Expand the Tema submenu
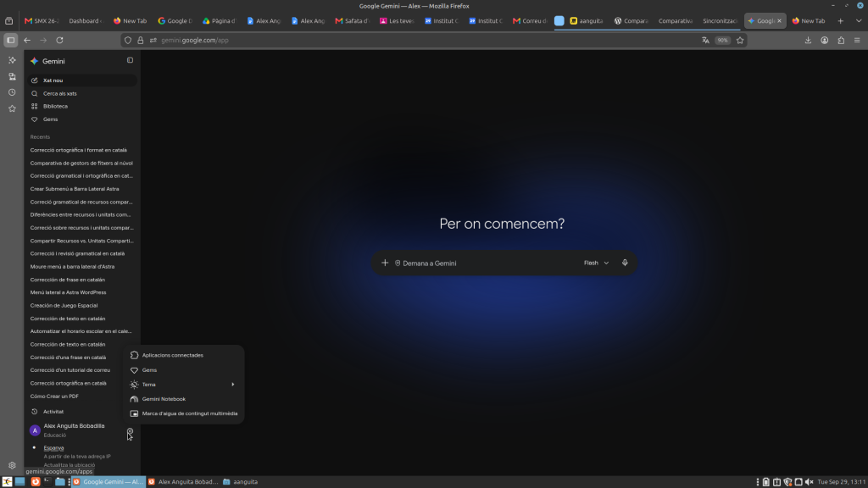This screenshot has width=868, height=488. point(183,385)
